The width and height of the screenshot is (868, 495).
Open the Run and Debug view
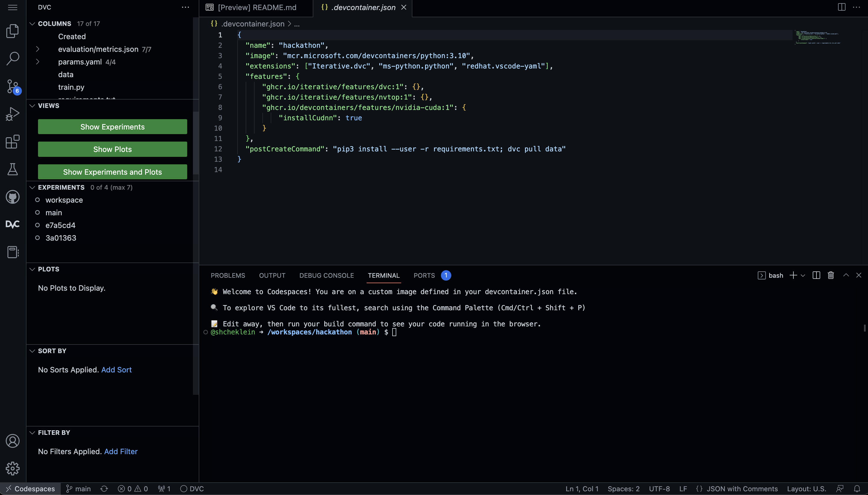coord(12,113)
